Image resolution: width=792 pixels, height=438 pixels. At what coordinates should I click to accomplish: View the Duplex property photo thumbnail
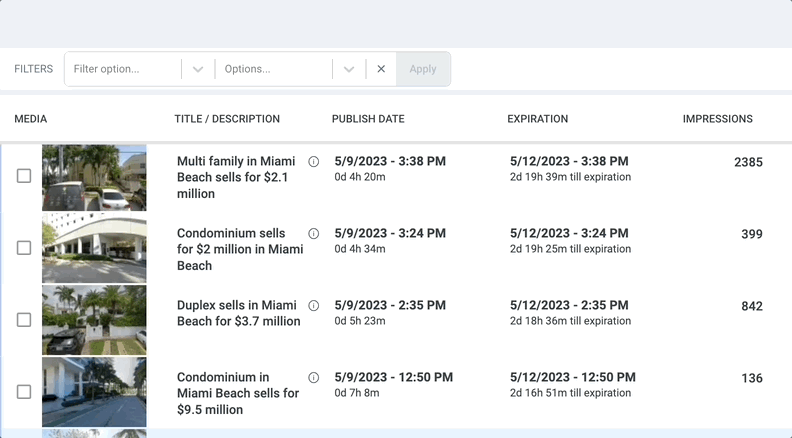pyautogui.click(x=94, y=320)
